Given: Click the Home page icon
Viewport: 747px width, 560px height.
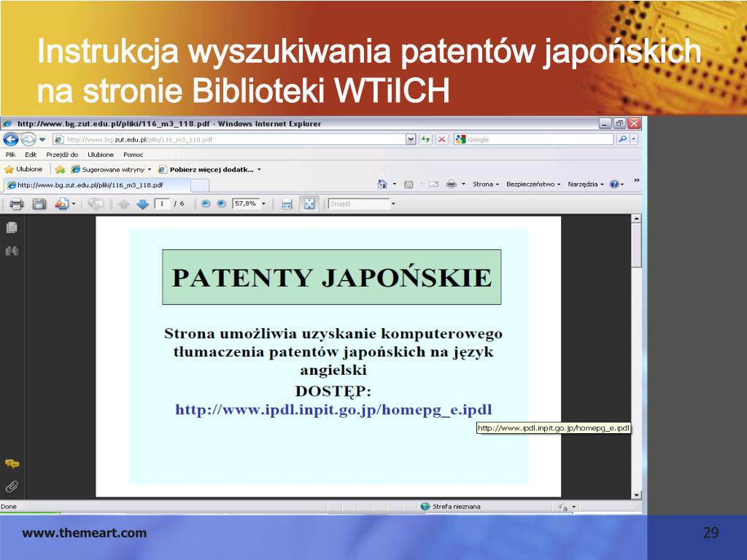Looking at the screenshot, I should 382,184.
